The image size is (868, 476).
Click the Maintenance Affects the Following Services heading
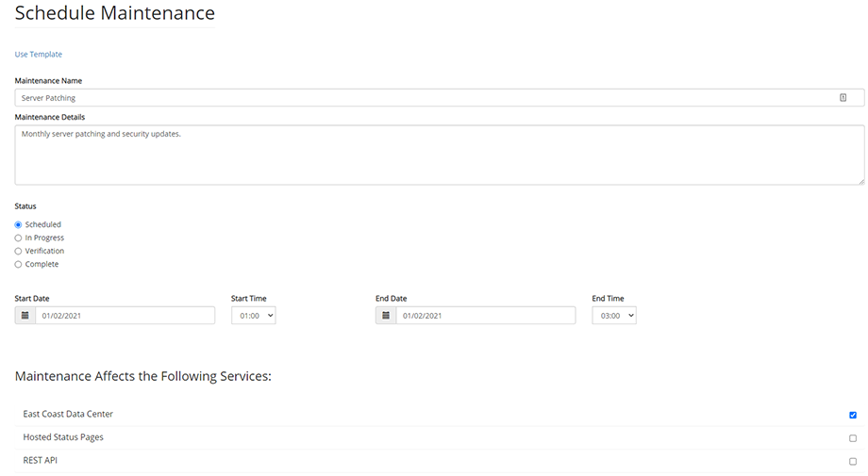(142, 376)
